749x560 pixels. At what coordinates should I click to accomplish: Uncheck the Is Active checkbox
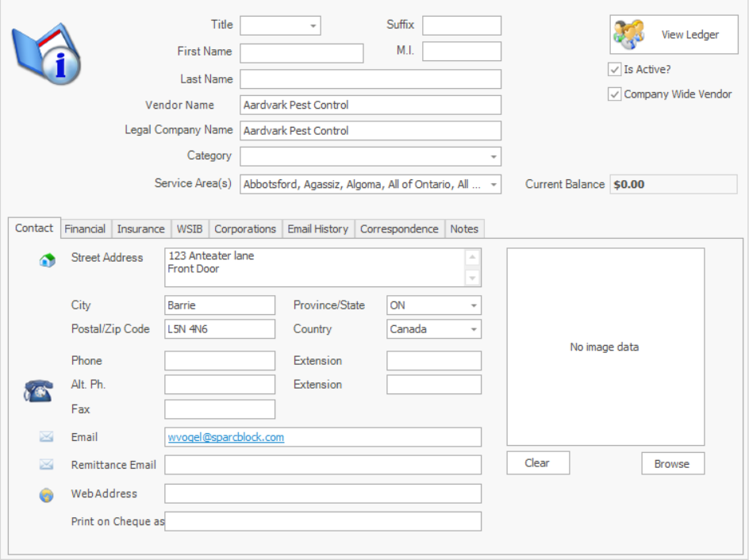pos(615,70)
